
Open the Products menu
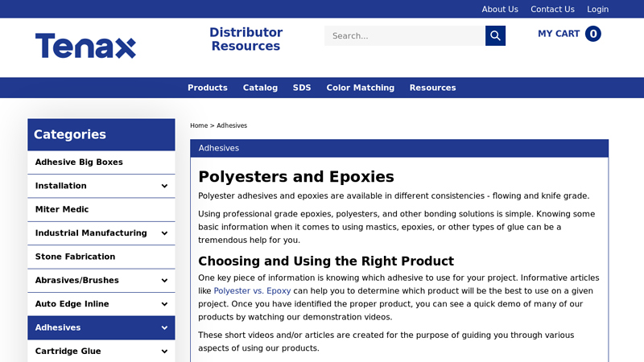pos(208,88)
